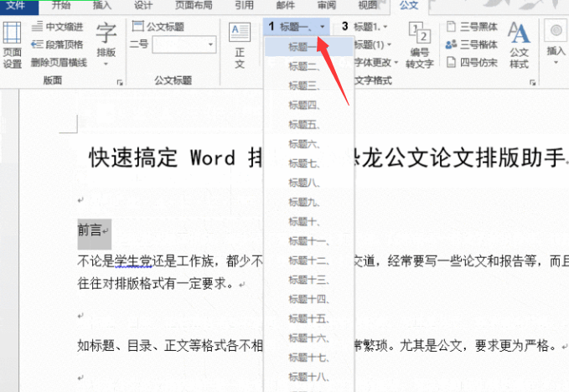This screenshot has height=392, width=569.
Task: Choose 标题十二、 from the dropdown list
Action: [309, 260]
